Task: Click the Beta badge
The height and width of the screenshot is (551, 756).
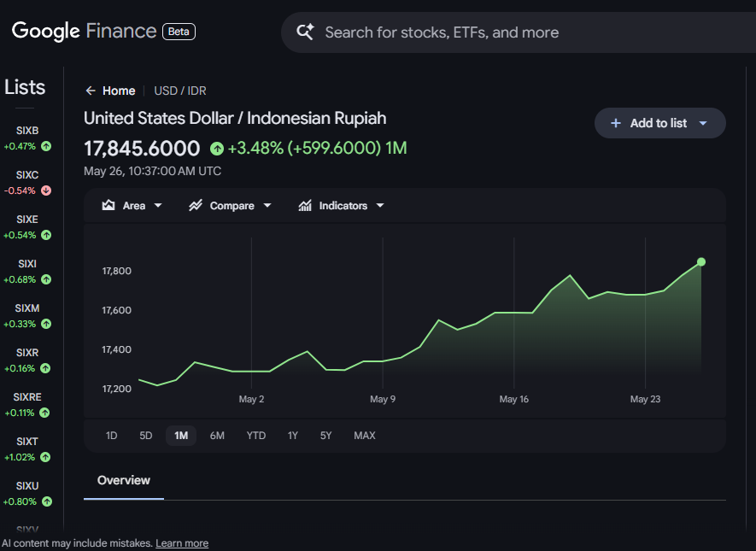Action: coord(179,32)
